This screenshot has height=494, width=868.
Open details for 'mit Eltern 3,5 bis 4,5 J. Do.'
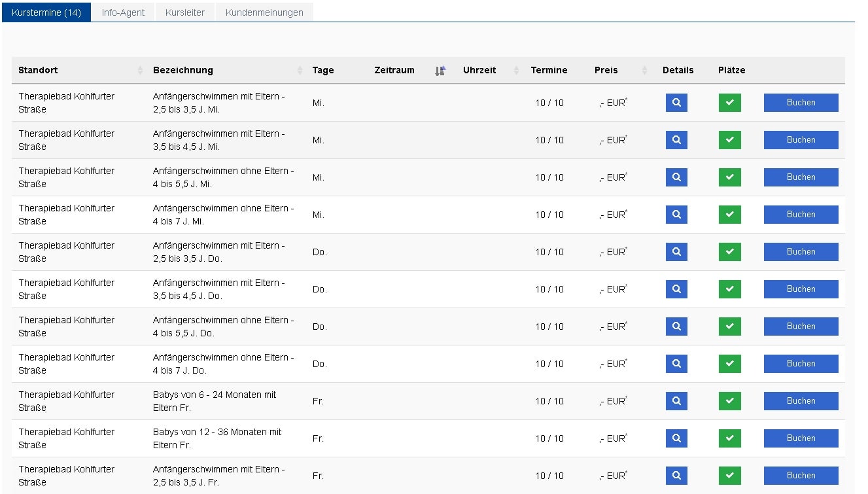(676, 289)
